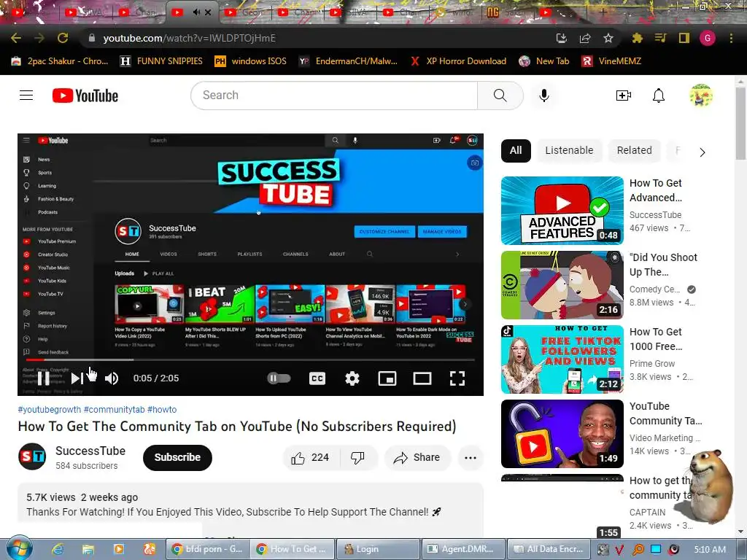
Task: Open the Advanced Features video thumbnail
Action: [562, 211]
